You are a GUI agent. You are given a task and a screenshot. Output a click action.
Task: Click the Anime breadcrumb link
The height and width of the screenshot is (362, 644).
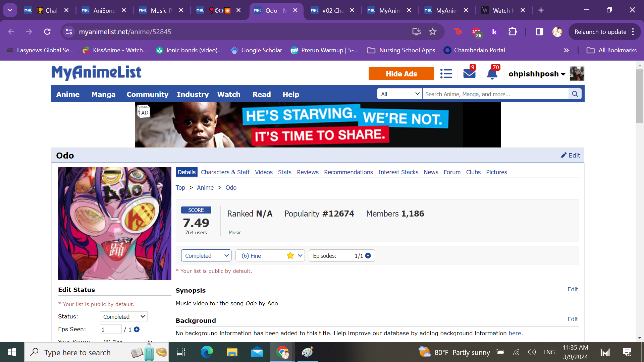pyautogui.click(x=205, y=188)
